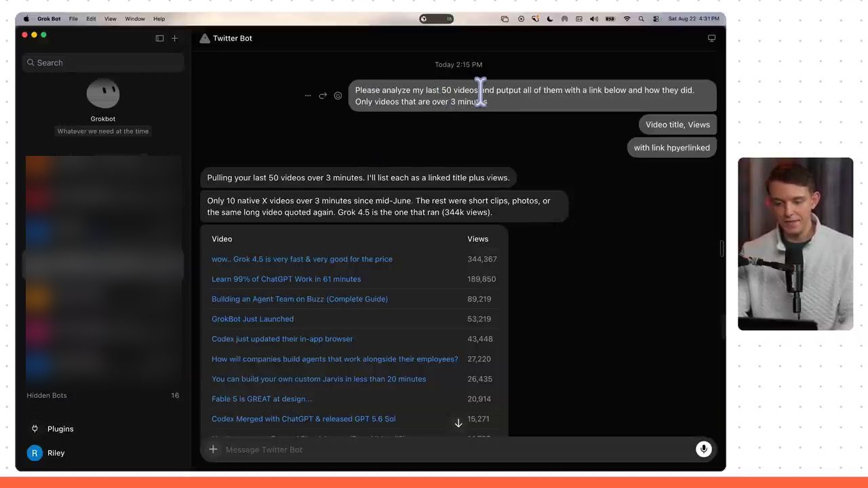Open the Help menu
Screen dimensions: 868x488
[x=159, y=19]
